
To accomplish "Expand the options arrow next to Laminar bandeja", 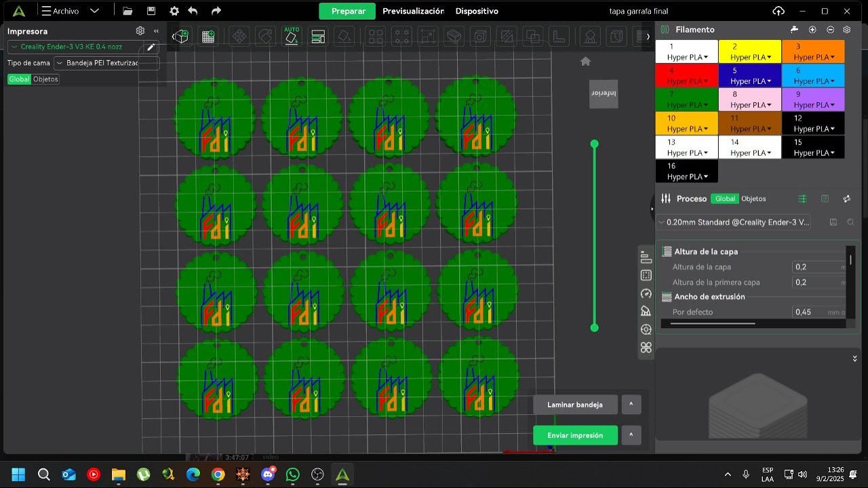I will point(631,405).
